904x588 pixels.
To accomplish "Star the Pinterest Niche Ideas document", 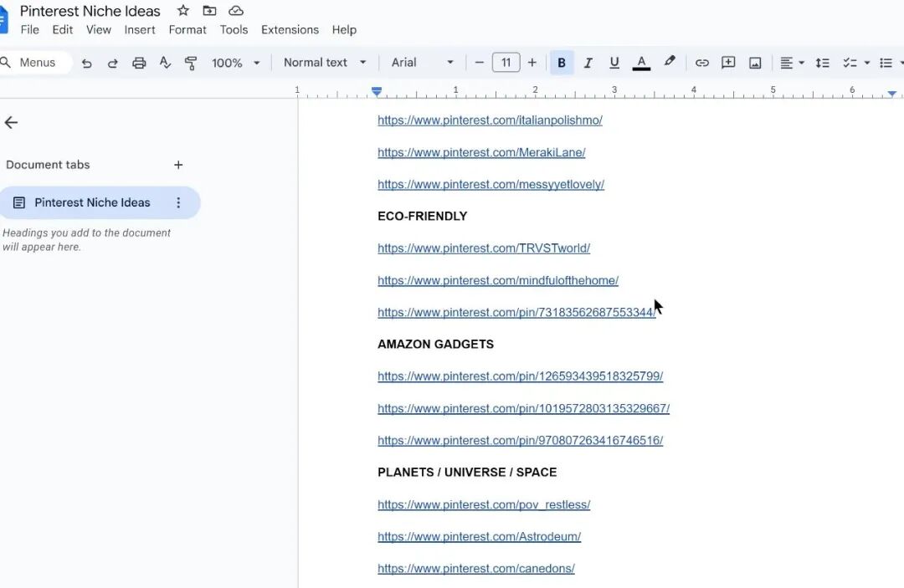I will click(182, 10).
